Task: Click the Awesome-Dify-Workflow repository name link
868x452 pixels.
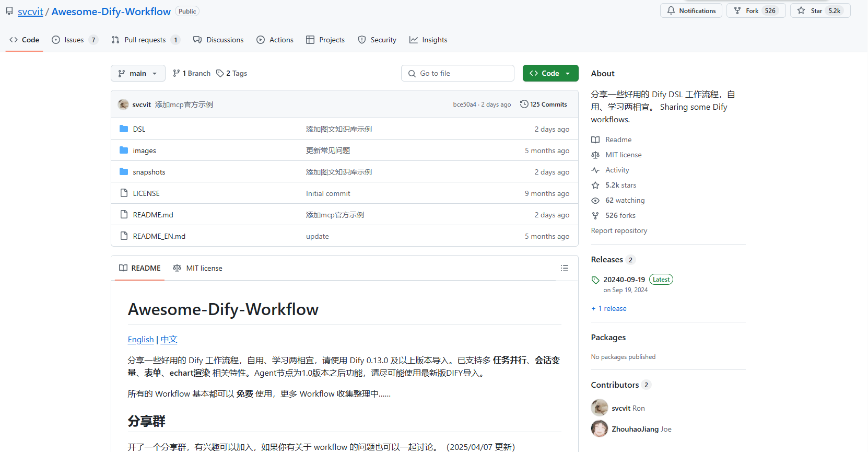Action: click(111, 11)
